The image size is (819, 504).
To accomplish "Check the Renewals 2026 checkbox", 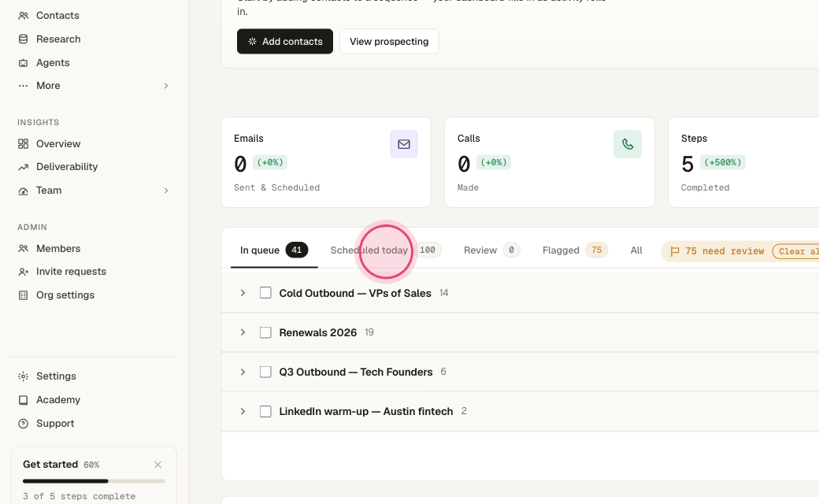I will 265,332.
